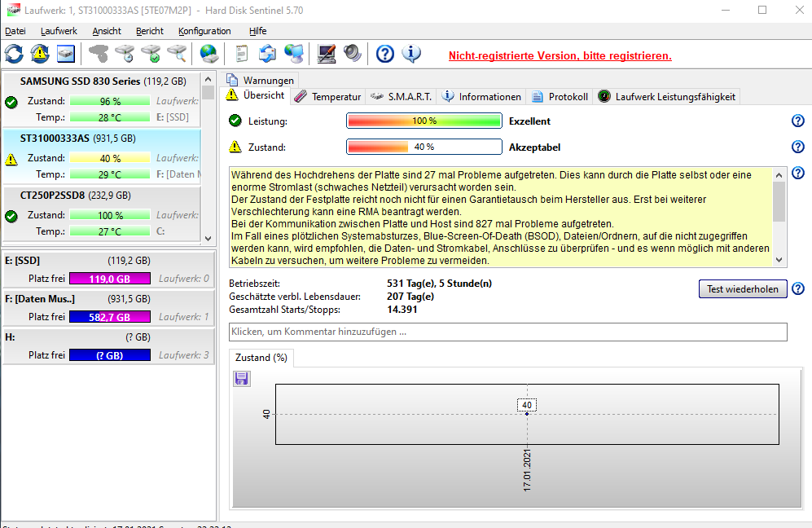Click the warning text scroll up arrow
This screenshot has height=528, width=812.
tap(779, 175)
